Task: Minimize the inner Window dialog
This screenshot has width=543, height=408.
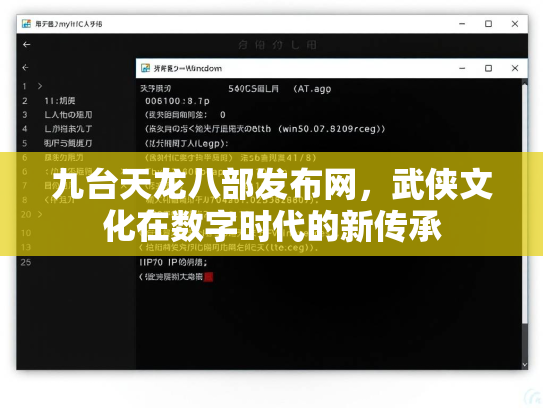Action: pos(462,68)
